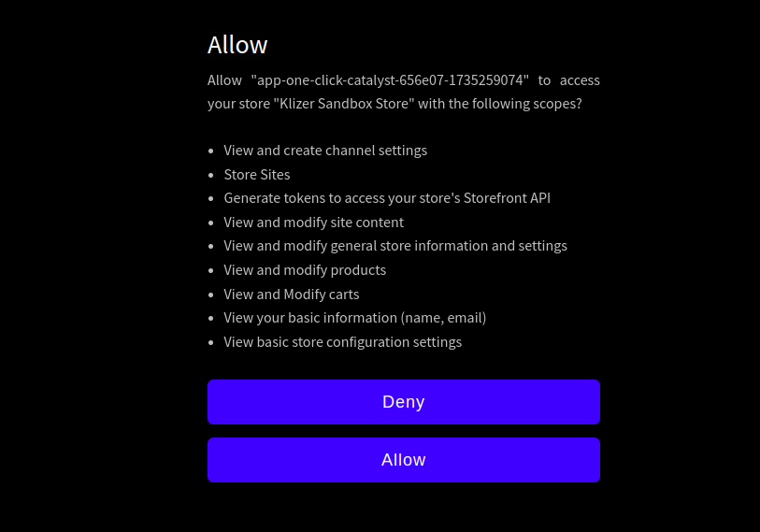Click the bullet beside "Store Sites"
Viewport: 760px width, 532px height.
point(212,175)
